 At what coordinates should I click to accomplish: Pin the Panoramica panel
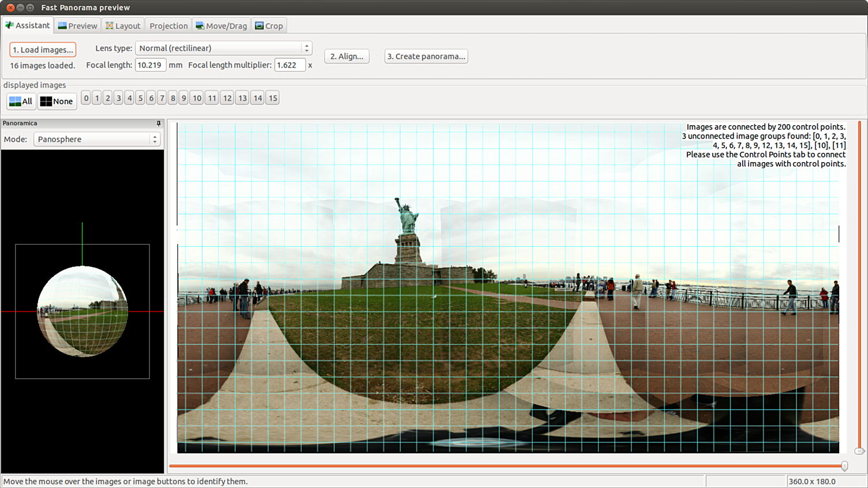pos(159,123)
